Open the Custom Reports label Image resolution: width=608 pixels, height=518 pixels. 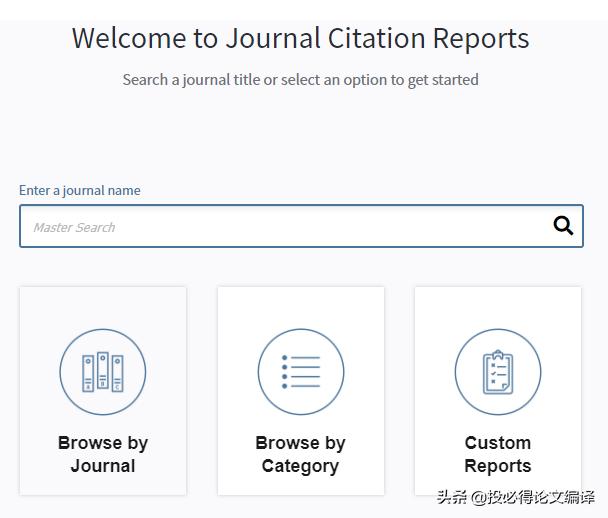click(498, 454)
